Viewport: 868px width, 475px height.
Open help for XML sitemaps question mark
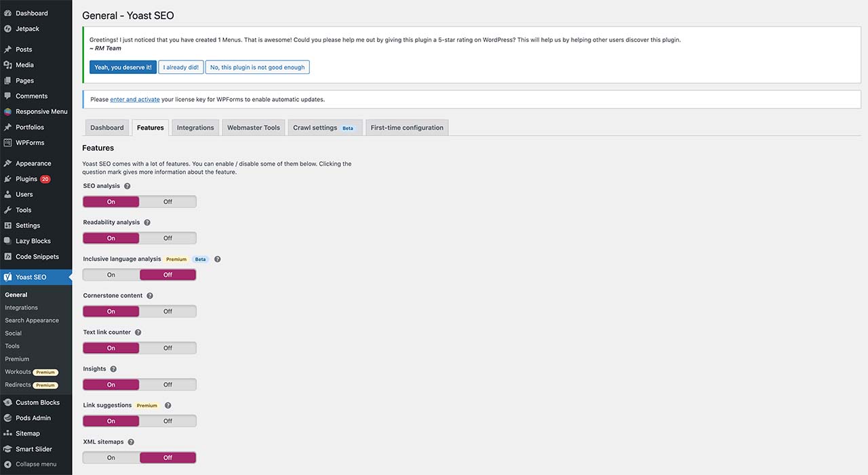click(x=131, y=442)
